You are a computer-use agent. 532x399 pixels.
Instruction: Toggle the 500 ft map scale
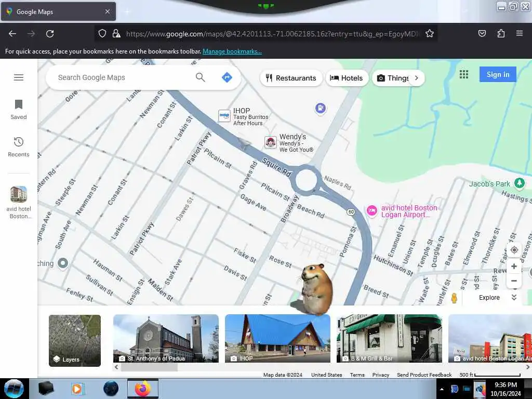pyautogui.click(x=490, y=375)
